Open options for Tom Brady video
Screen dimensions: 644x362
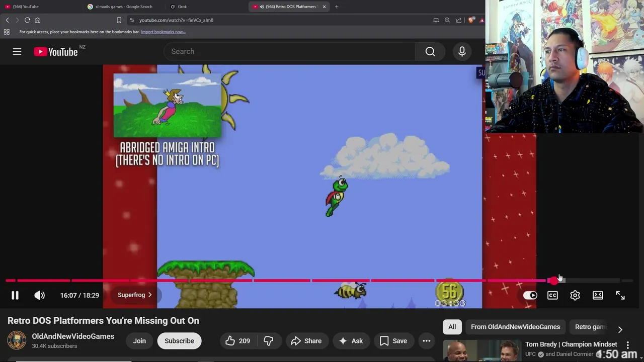(x=627, y=345)
